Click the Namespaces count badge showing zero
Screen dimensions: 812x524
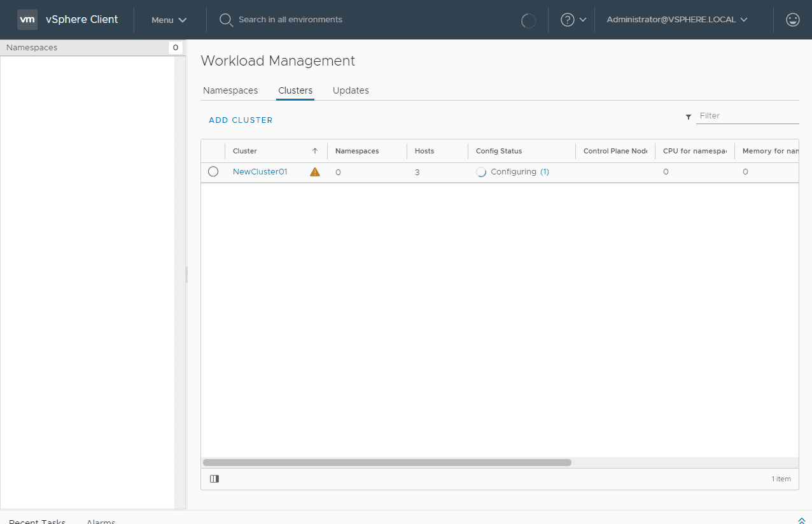tap(174, 47)
